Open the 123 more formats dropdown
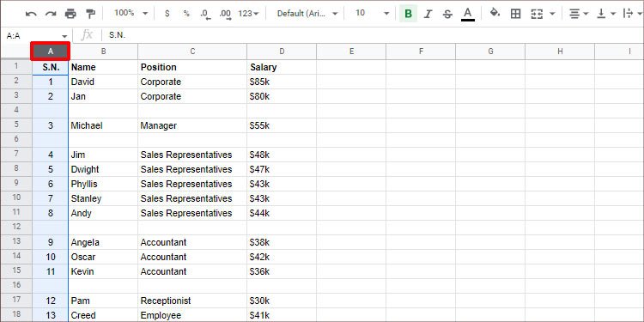644x322 pixels. pos(248,14)
